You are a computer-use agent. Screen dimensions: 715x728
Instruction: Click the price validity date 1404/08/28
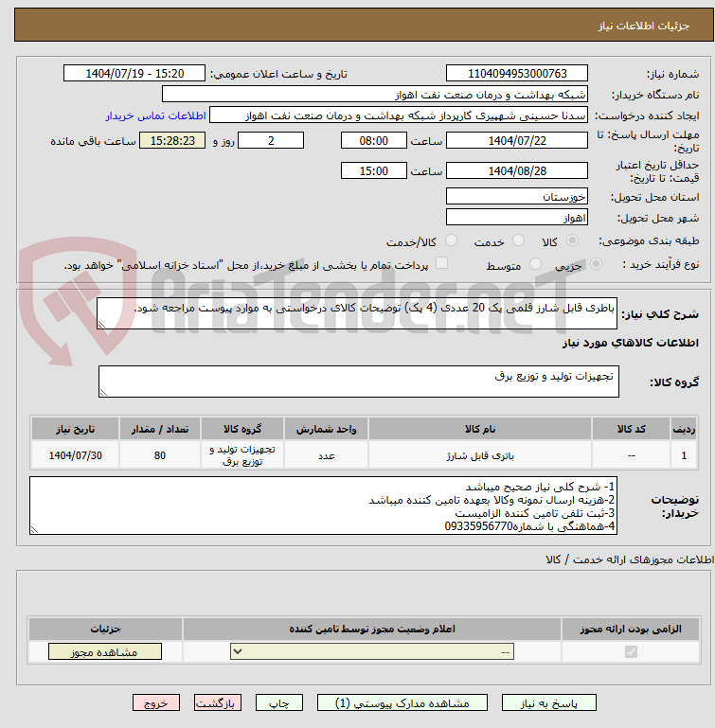click(x=517, y=170)
